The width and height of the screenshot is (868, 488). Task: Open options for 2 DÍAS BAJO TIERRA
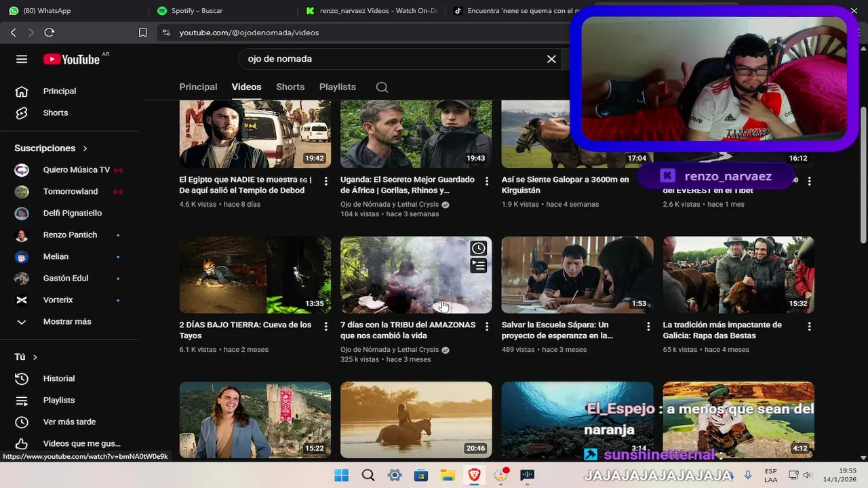point(325,326)
